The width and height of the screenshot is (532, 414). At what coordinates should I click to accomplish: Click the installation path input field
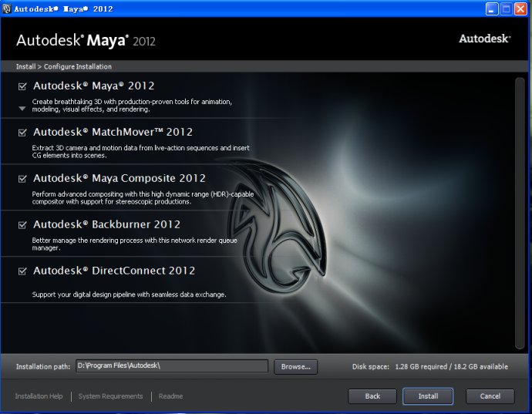click(x=172, y=366)
